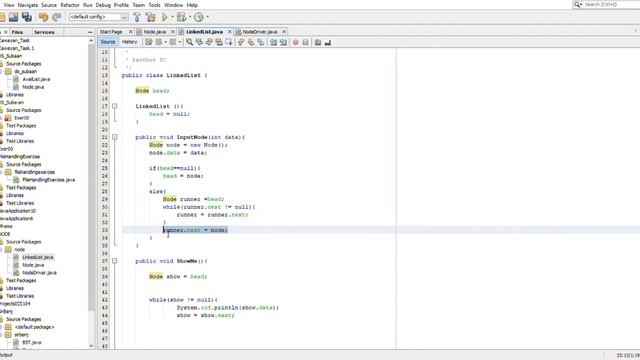The height and width of the screenshot is (360, 640).
Task: Undo the last edit
Action: (x=43, y=17)
